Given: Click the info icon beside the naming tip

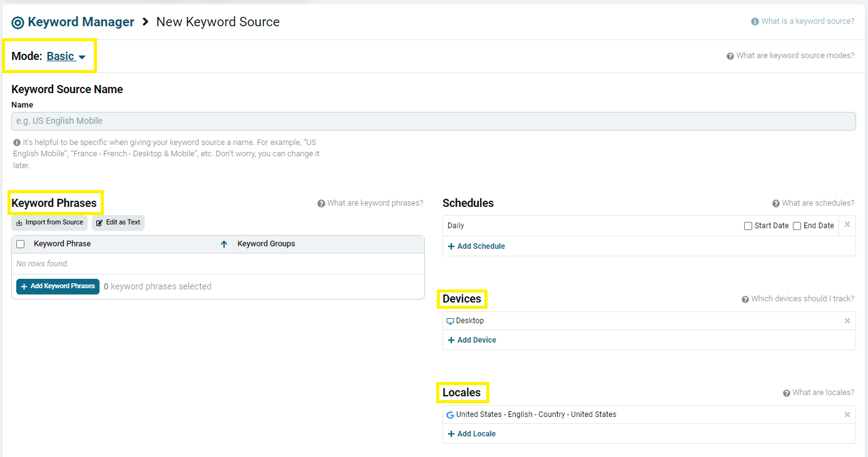Looking at the screenshot, I should click(17, 143).
